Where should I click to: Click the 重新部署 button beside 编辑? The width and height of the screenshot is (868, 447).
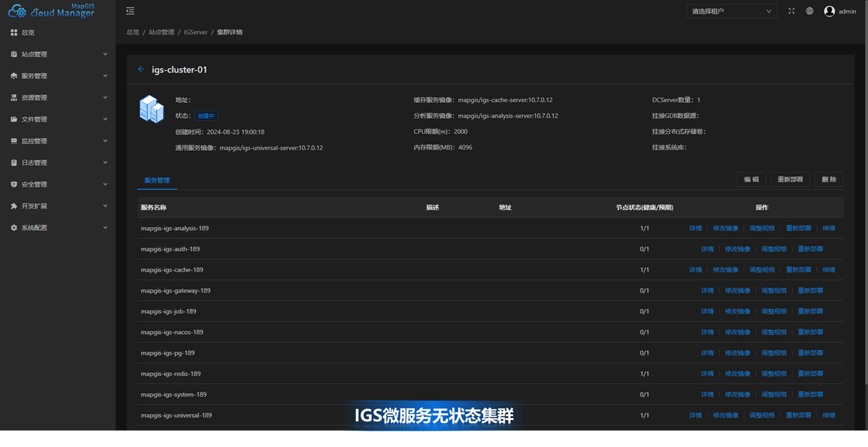[790, 180]
